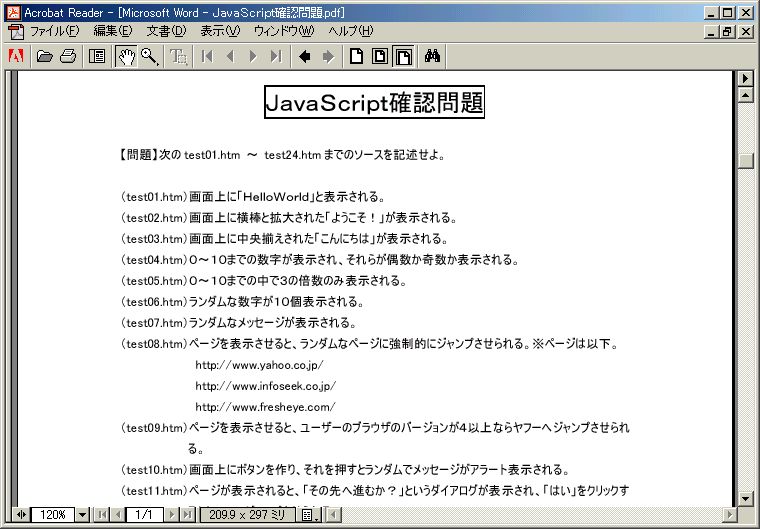Viewport: 760px width, 529px height.
Task: Open a file with the folder icon
Action: point(45,56)
